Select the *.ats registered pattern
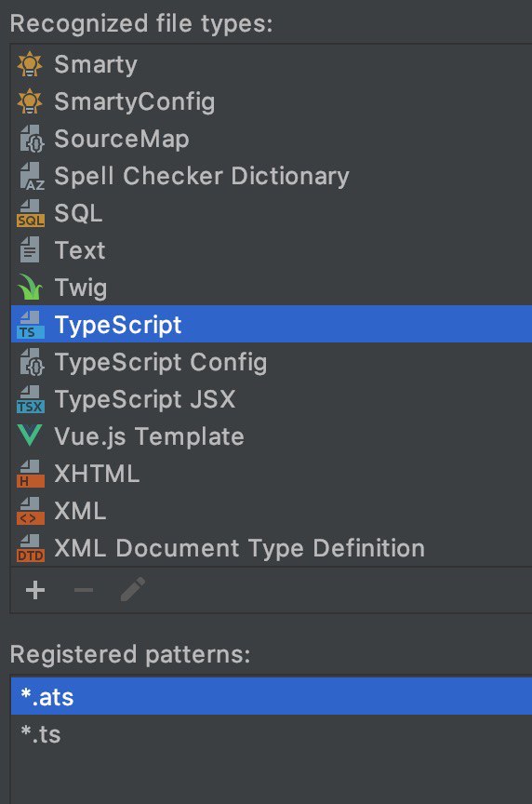The image size is (532, 804). point(272,696)
